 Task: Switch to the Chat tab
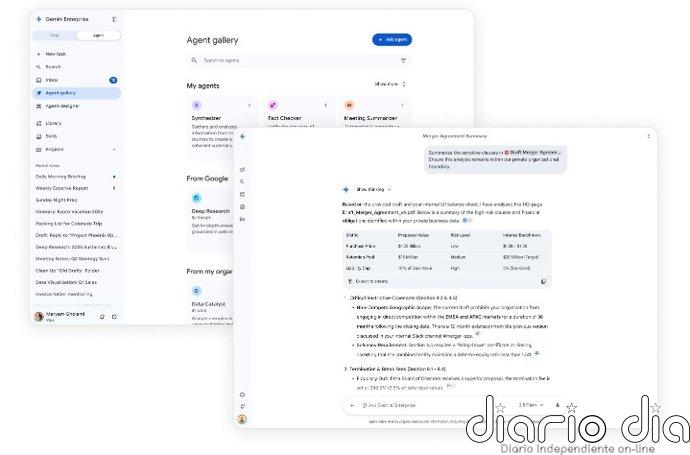55,36
